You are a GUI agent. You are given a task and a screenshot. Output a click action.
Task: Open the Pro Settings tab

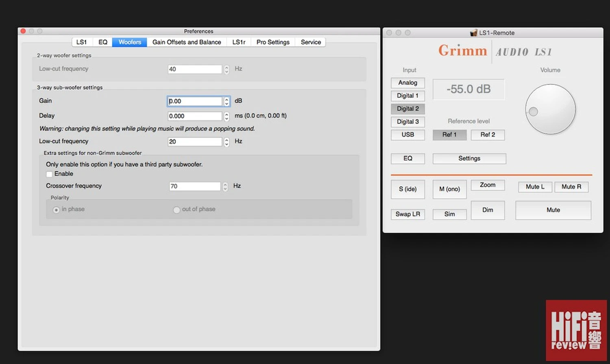(x=273, y=42)
